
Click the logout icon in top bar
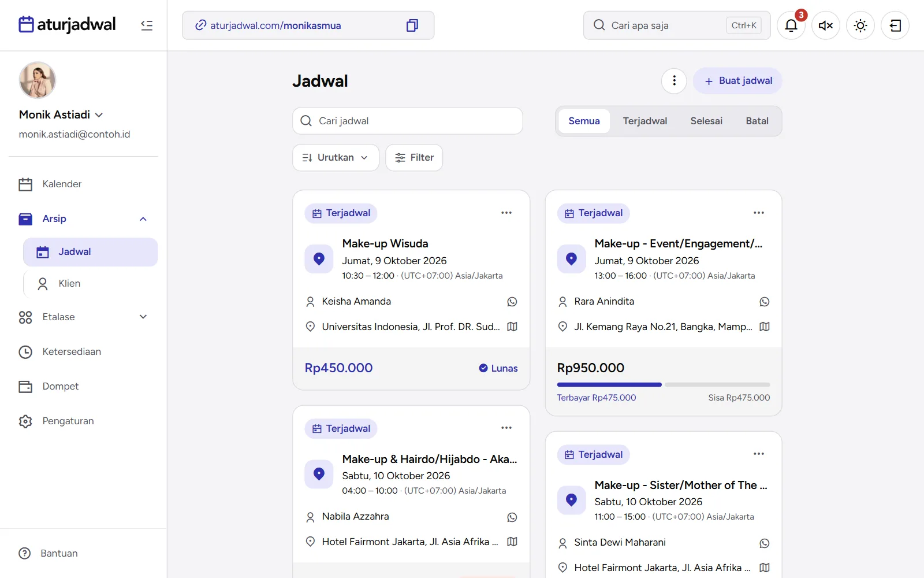tap(895, 25)
